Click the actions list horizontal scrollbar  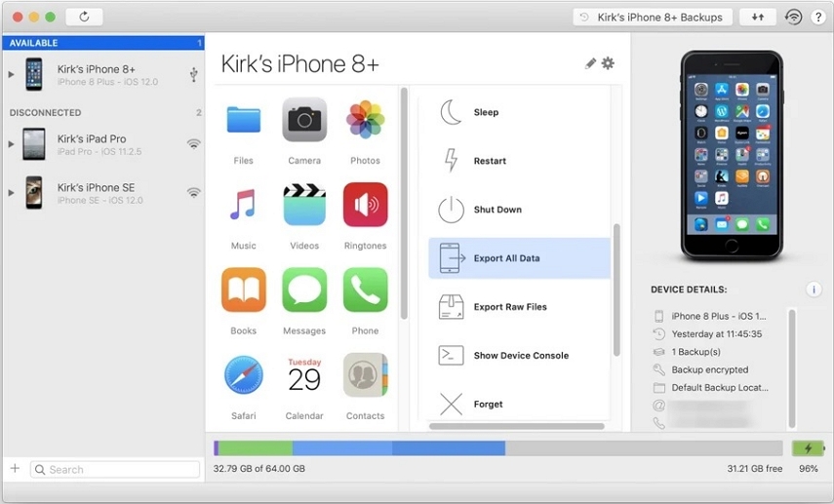(516, 426)
